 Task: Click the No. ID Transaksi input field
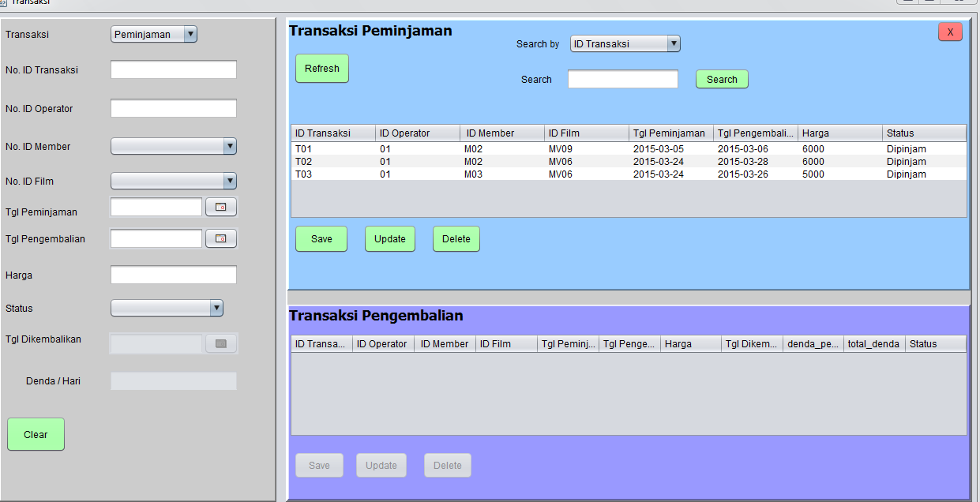(x=173, y=69)
